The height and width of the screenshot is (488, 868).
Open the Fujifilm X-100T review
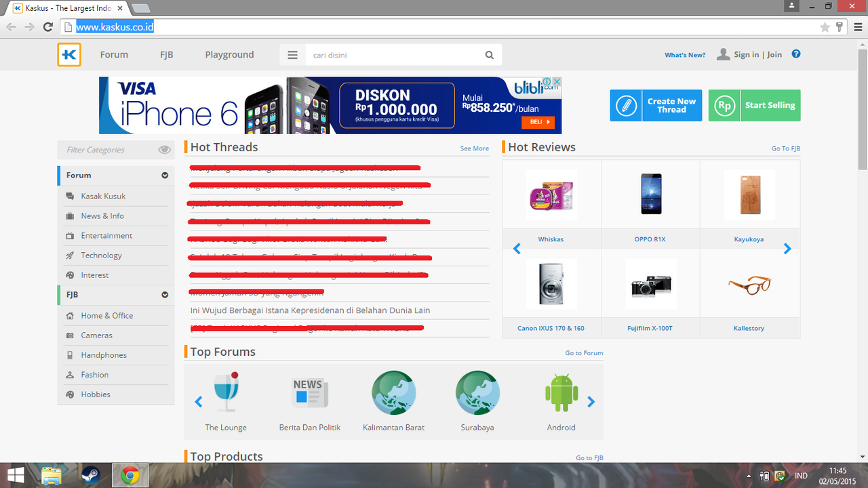point(650,285)
